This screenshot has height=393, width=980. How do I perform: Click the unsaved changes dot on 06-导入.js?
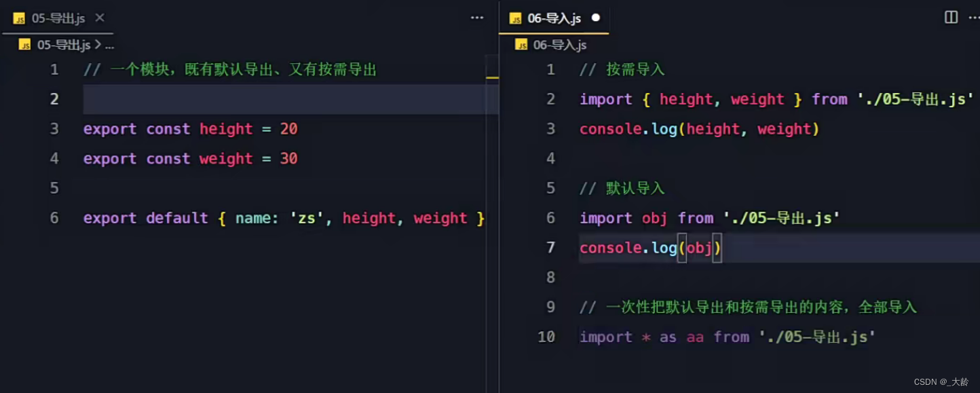pos(596,18)
